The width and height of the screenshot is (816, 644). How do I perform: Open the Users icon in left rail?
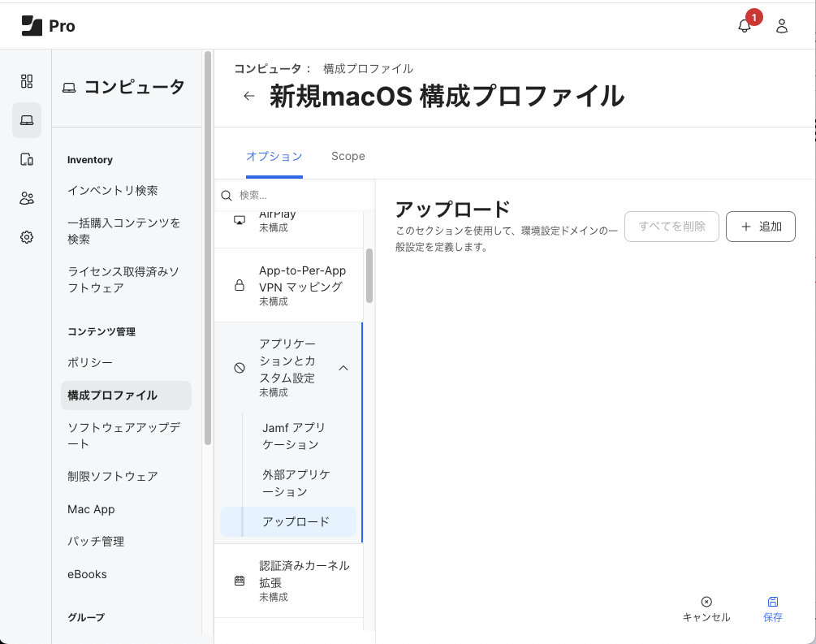27,198
